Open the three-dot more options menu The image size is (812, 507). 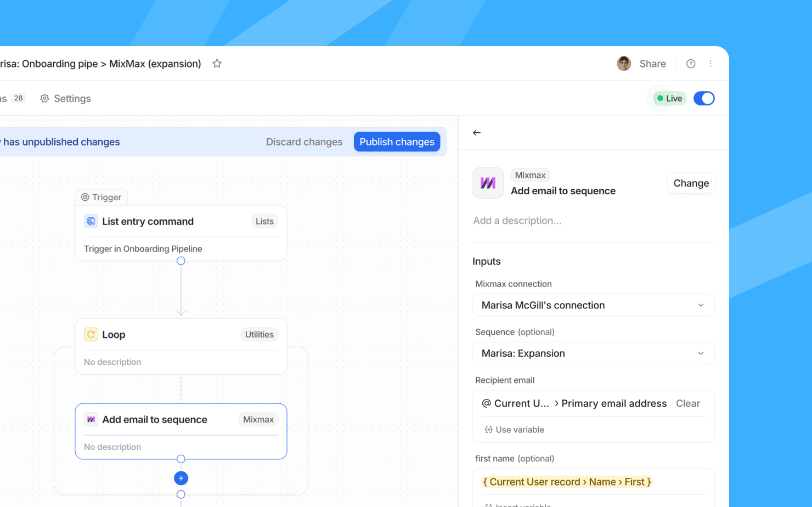[x=710, y=64]
